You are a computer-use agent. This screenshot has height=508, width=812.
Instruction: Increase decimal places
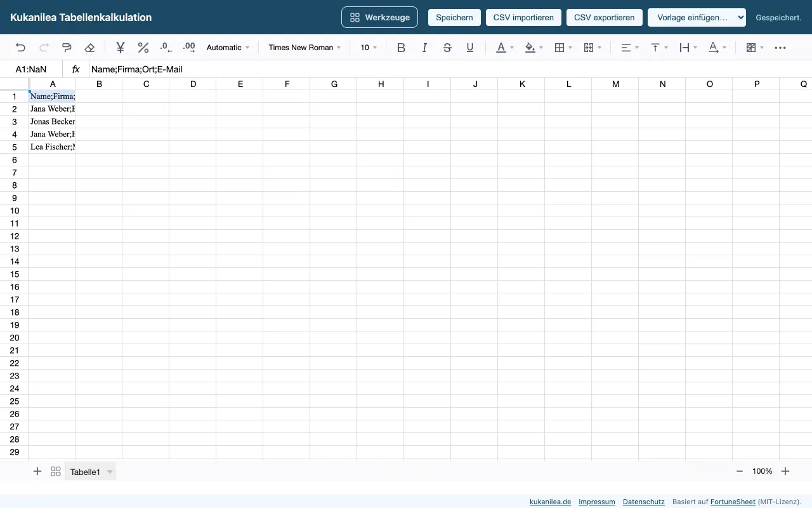click(189, 48)
